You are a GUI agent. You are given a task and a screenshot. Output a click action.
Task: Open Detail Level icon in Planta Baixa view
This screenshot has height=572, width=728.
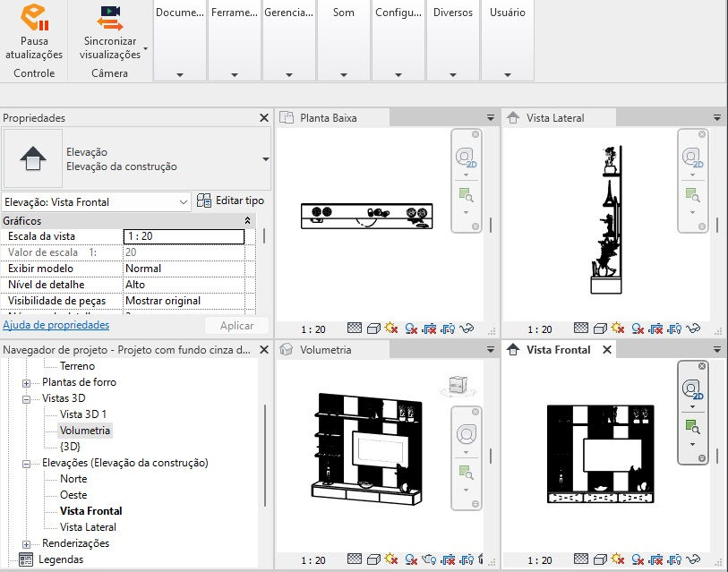pyautogui.click(x=355, y=329)
